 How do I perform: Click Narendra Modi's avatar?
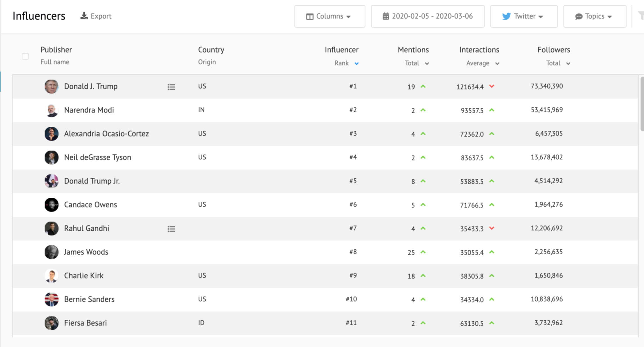[52, 110]
